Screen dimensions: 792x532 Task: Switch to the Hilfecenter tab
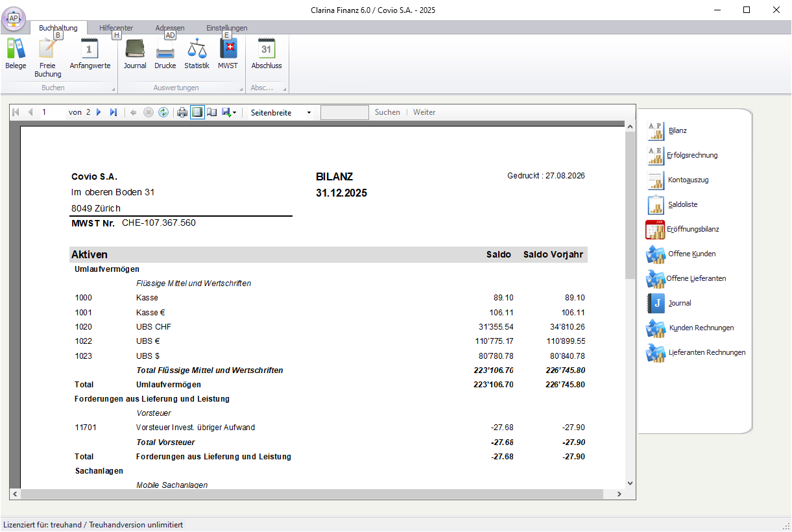[x=116, y=28]
